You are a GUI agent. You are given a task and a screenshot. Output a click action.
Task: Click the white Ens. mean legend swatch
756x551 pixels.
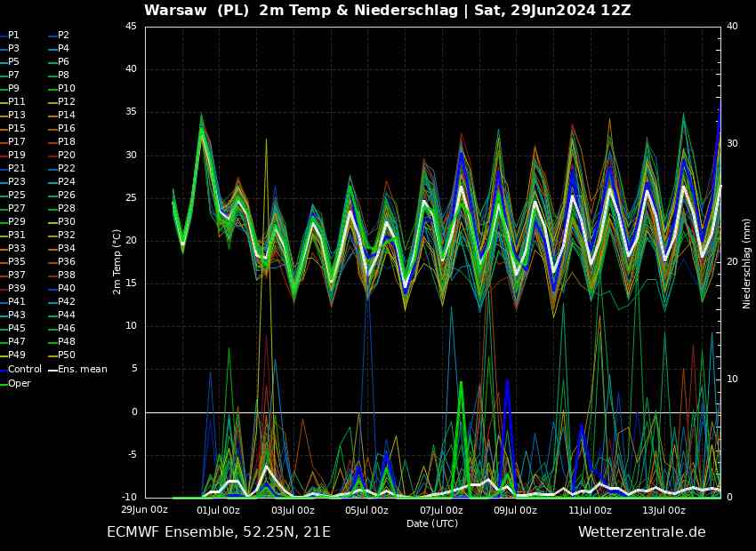(x=52, y=370)
